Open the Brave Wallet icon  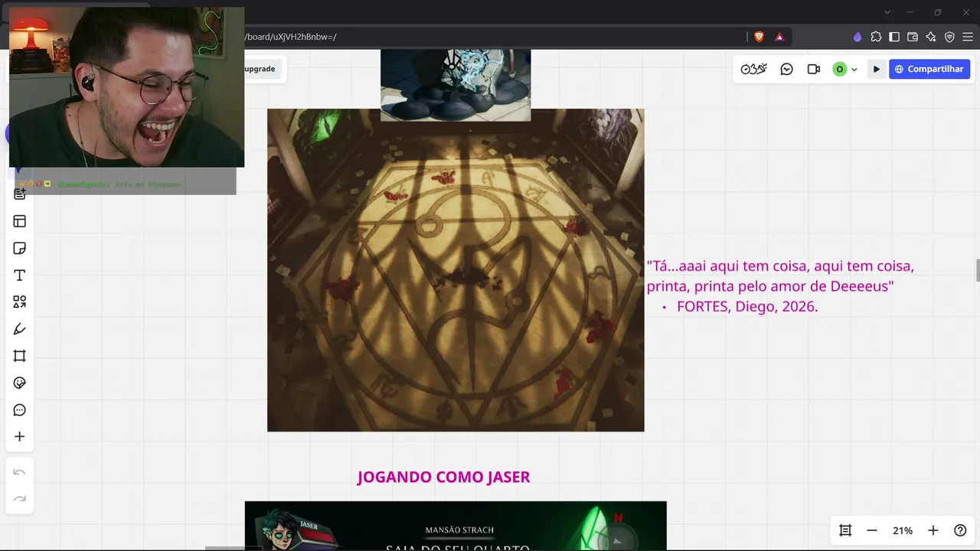pyautogui.click(x=913, y=37)
